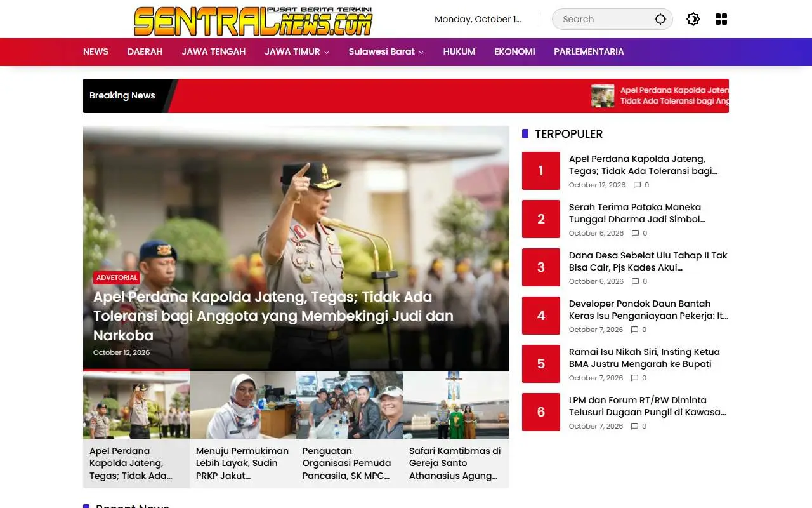The width and height of the screenshot is (812, 508).
Task: Open popular article Dana Desa Sebelat Ulu
Action: (x=648, y=262)
